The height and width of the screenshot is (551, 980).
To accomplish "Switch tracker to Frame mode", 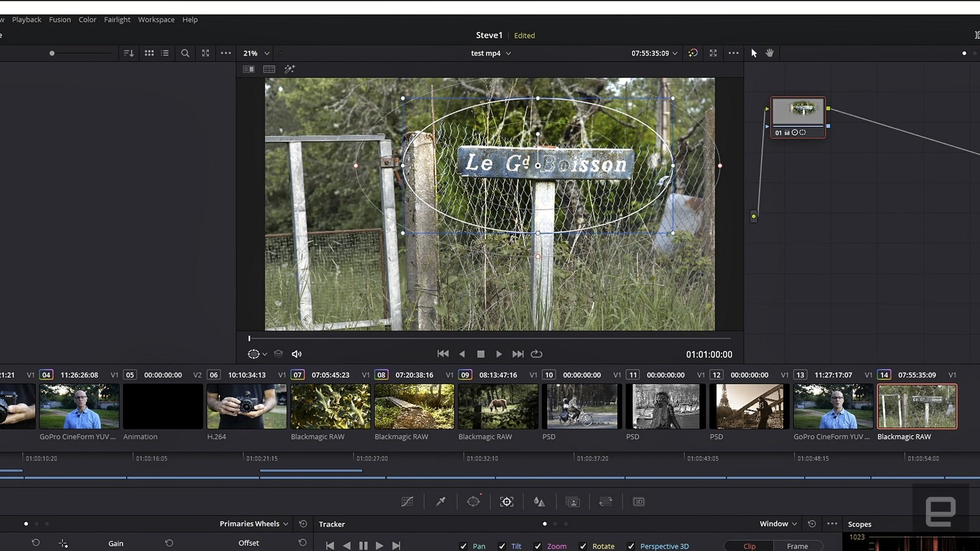I will tap(797, 546).
